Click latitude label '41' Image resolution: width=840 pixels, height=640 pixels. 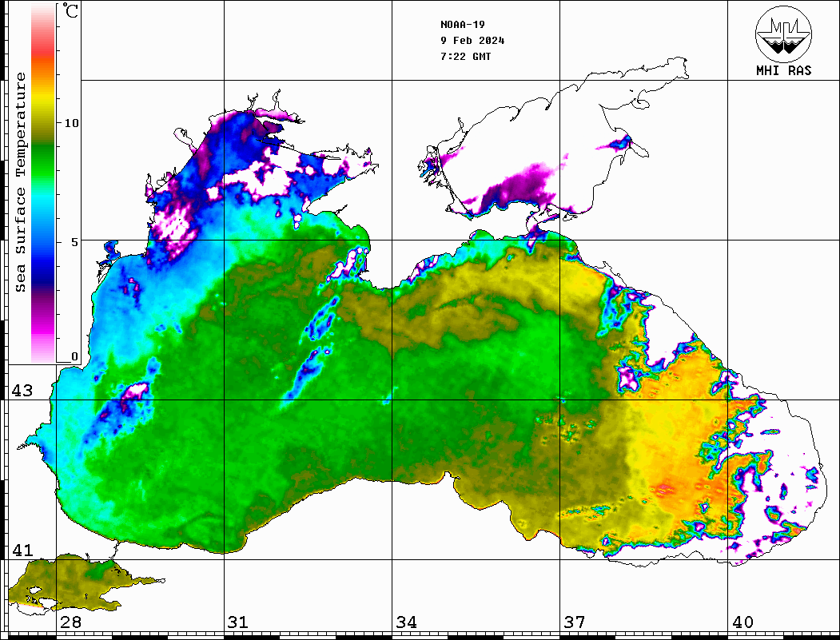[x=22, y=550]
